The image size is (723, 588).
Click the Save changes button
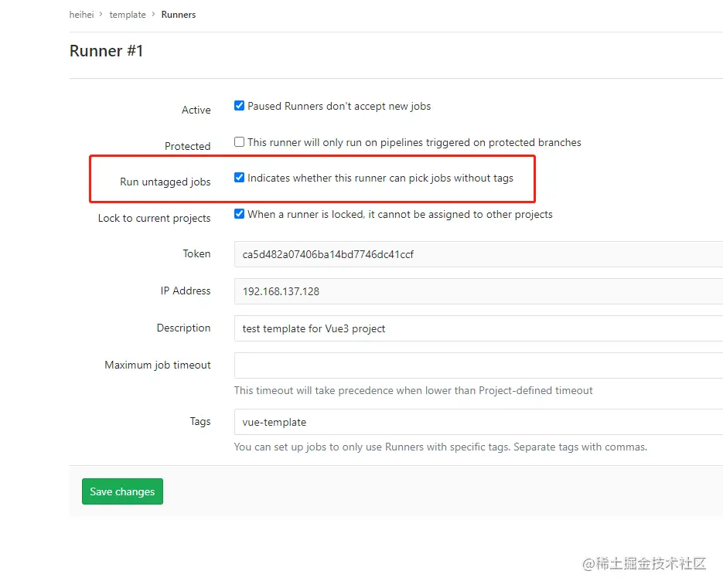(122, 491)
